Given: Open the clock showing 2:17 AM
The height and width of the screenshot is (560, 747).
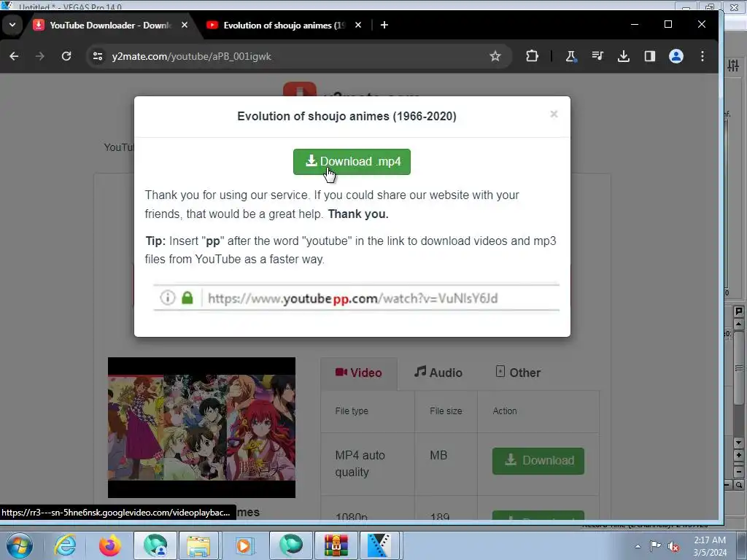Looking at the screenshot, I should 710,546.
